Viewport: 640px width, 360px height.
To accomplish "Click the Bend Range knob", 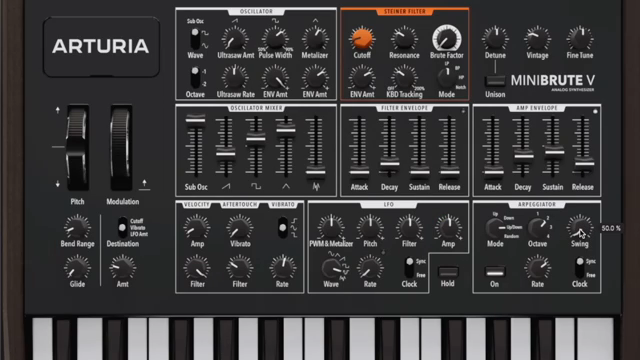I will [77, 227].
